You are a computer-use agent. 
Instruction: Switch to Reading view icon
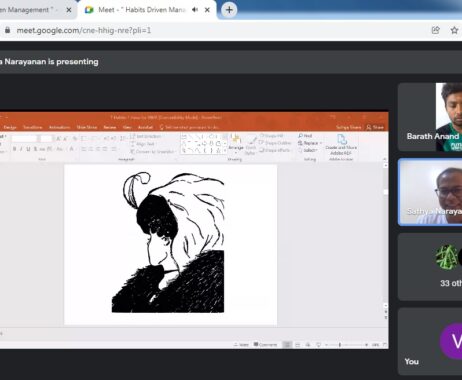tap(308, 345)
